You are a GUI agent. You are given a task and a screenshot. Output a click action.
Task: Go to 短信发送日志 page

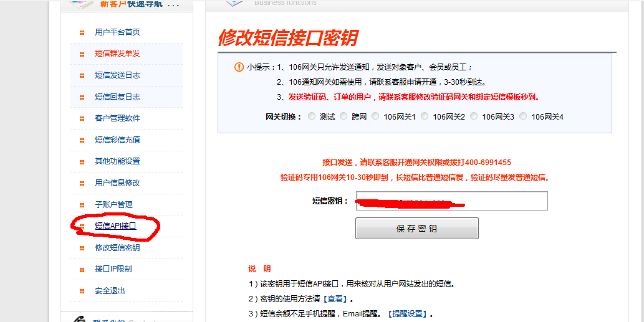point(117,75)
